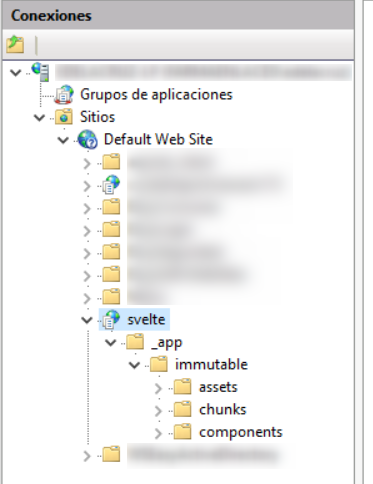This screenshot has height=484, width=373.
Task: Click the immutable folder icon
Action: click(159, 364)
